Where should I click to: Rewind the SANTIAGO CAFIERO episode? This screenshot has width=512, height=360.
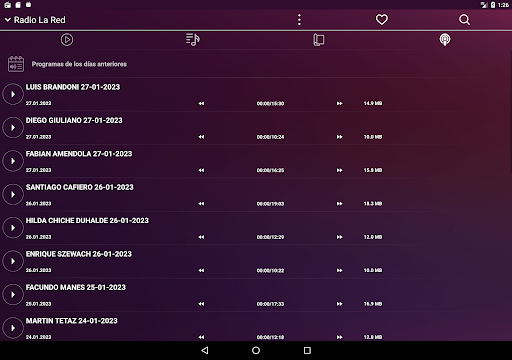pos(201,203)
